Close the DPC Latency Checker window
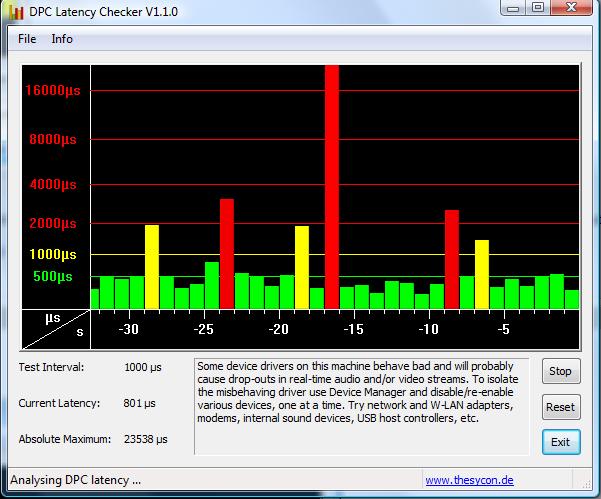The height and width of the screenshot is (499, 601). [x=571, y=8]
